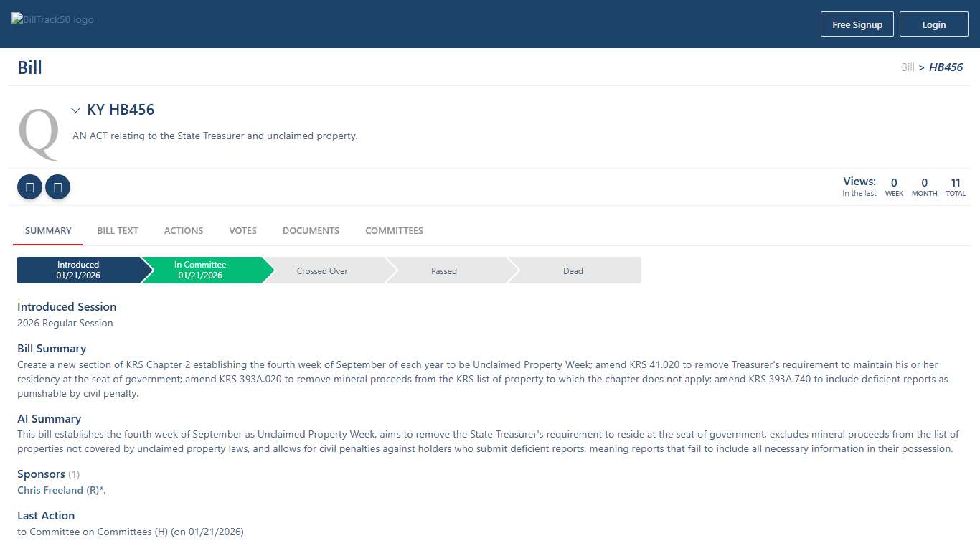Switch to the Bill Text tab
Viewport: 980px width, 551px height.
[118, 231]
